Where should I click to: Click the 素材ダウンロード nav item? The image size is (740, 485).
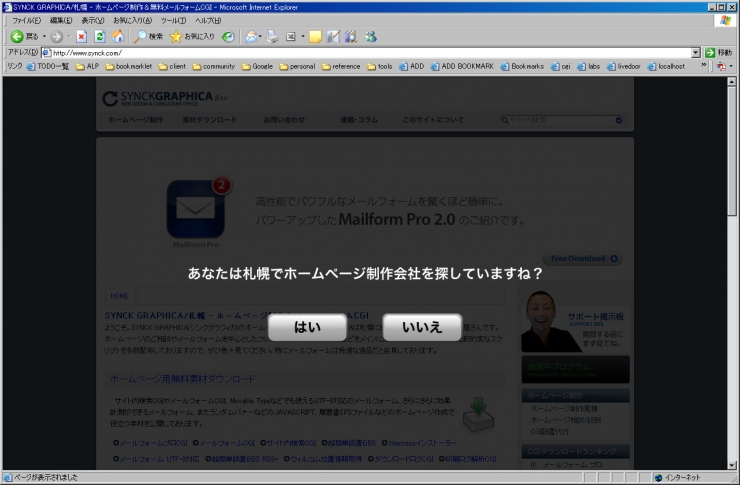click(x=210, y=120)
